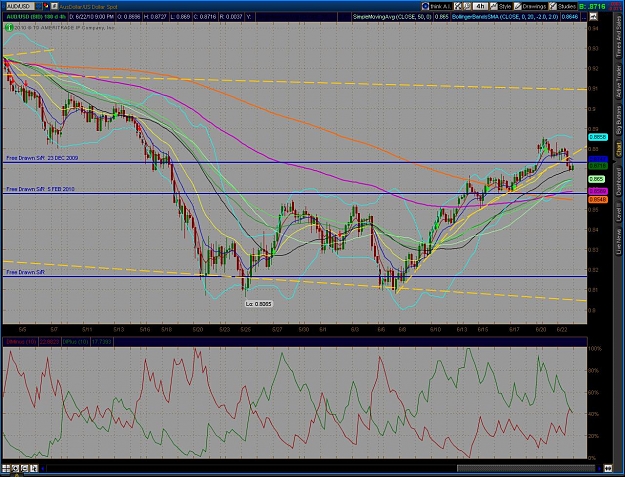Click the grid layout icon at bottom left
This screenshot has height=477, width=625.
pos(6,468)
